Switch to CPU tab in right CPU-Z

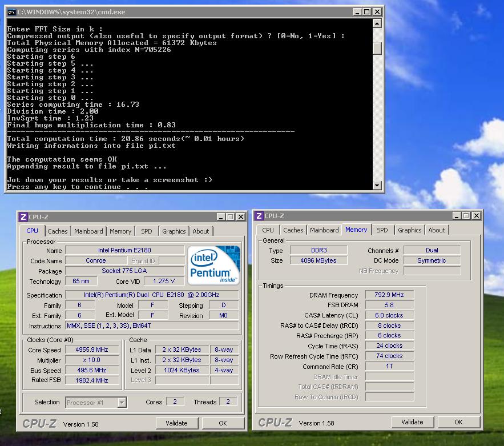[268, 230]
